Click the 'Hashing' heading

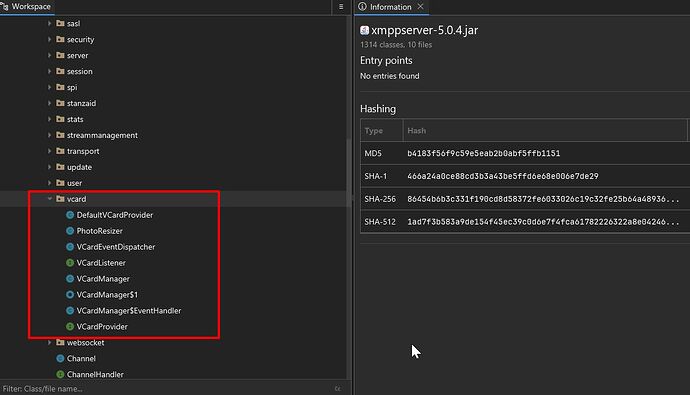coord(378,109)
